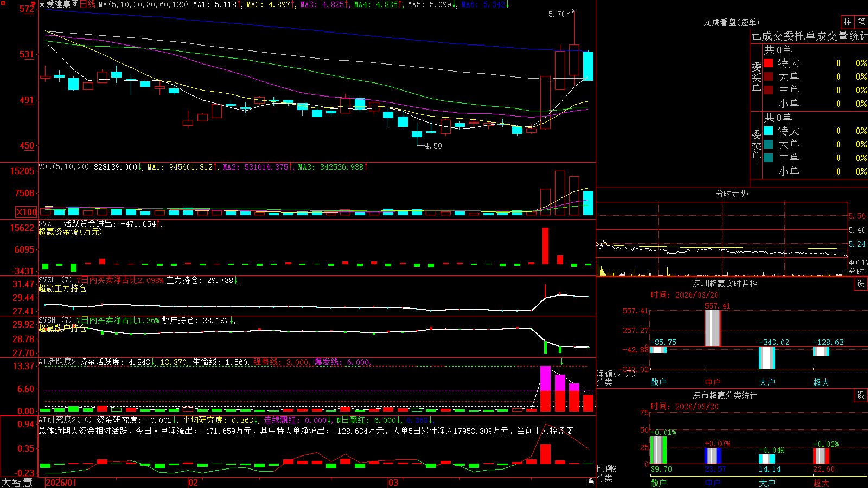The width and height of the screenshot is (868, 488).
Task: Open 设 settings for 深圳超赢实时监控
Action: click(x=861, y=284)
